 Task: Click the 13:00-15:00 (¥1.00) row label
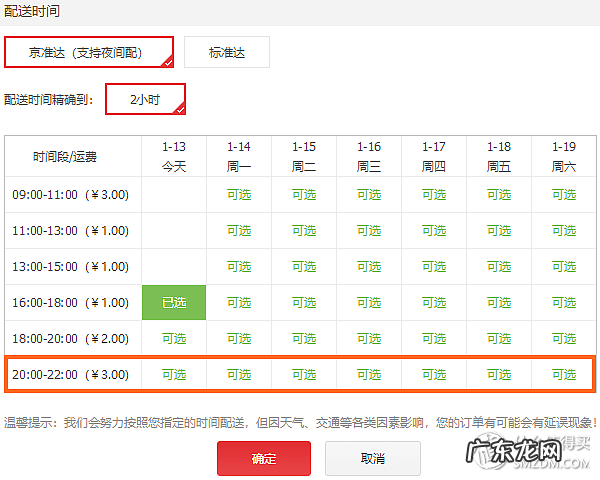(x=70, y=266)
